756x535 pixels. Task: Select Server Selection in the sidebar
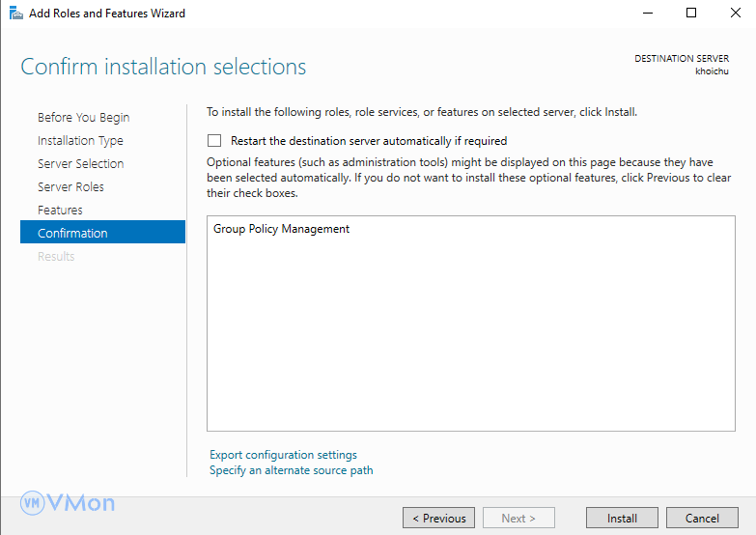click(80, 164)
